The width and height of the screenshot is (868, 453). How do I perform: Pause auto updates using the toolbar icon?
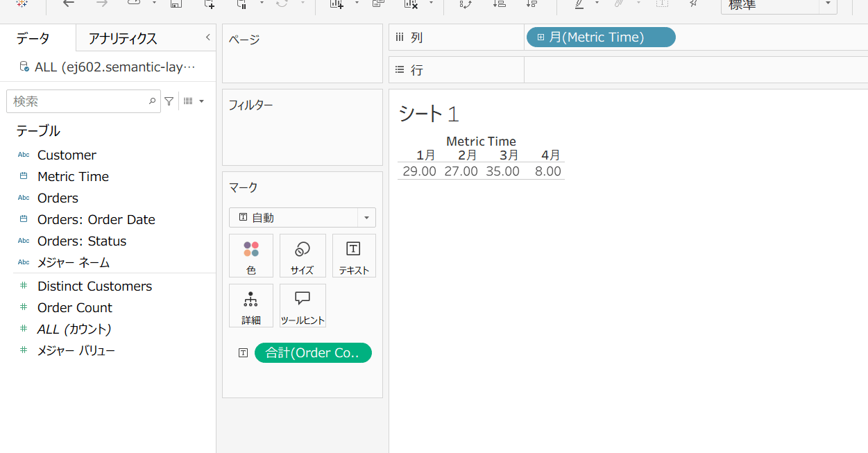242,3
